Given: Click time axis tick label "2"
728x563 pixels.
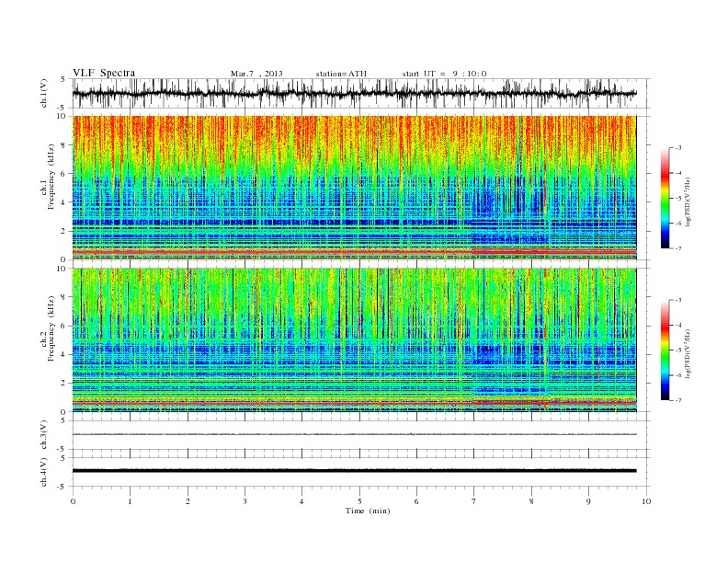Looking at the screenshot, I should (x=188, y=501).
